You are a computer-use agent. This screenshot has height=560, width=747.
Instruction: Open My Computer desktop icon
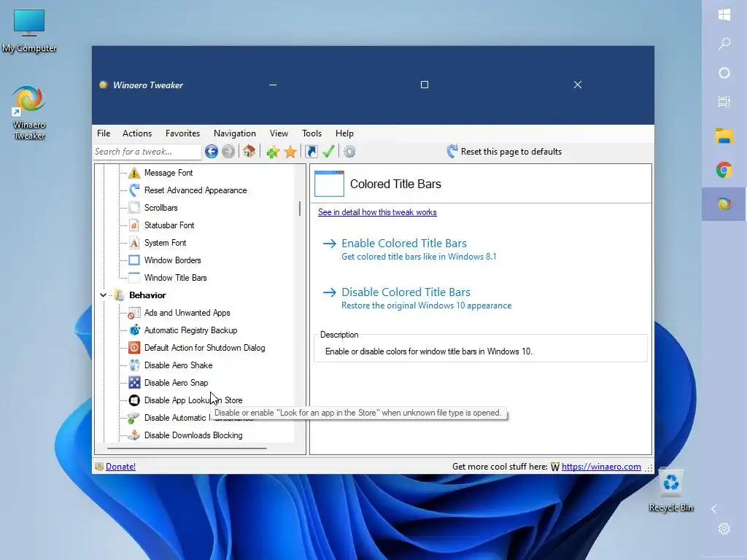tap(29, 31)
